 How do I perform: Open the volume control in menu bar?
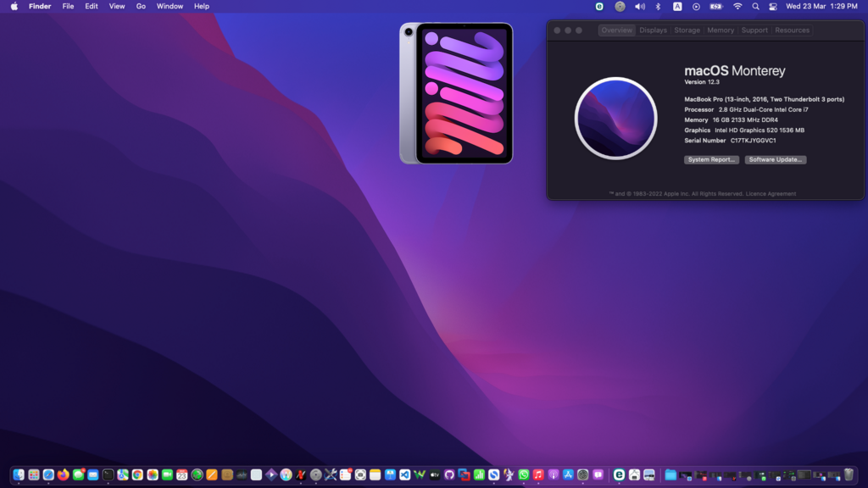click(639, 7)
